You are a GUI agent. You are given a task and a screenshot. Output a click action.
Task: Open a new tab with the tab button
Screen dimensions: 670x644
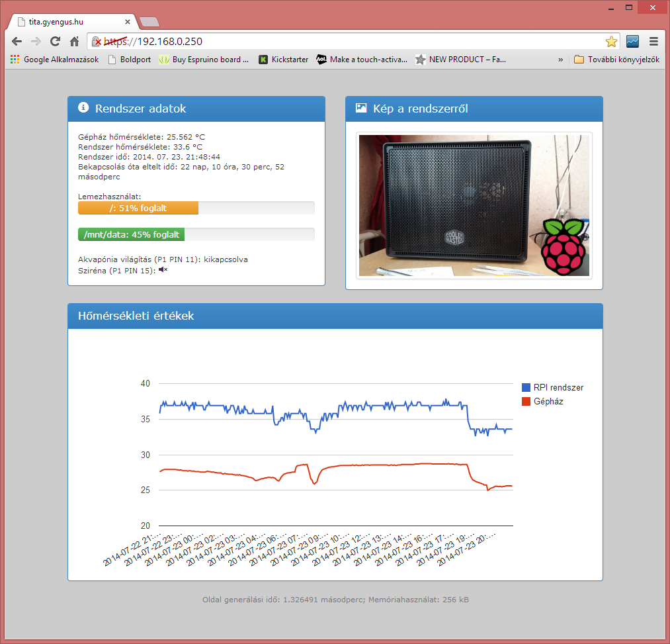pyautogui.click(x=149, y=21)
